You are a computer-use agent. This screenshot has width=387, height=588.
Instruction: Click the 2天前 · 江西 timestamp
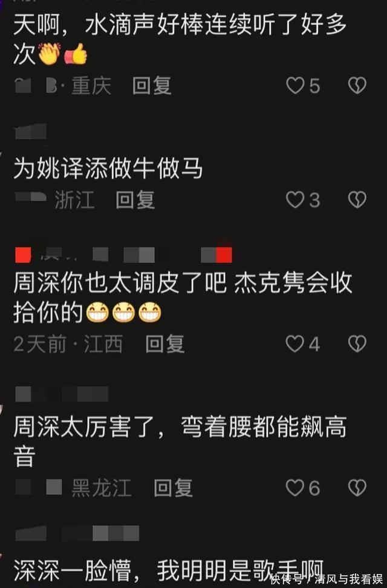pyautogui.click(x=68, y=344)
